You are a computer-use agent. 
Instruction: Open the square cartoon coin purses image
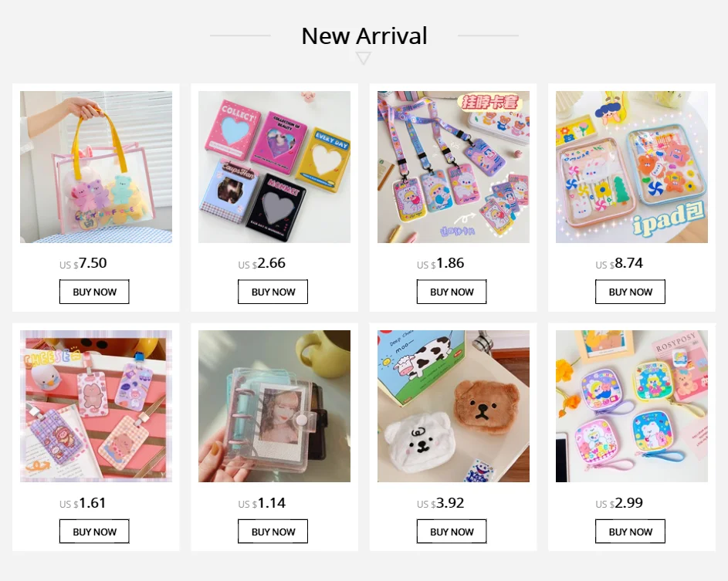pyautogui.click(x=632, y=406)
